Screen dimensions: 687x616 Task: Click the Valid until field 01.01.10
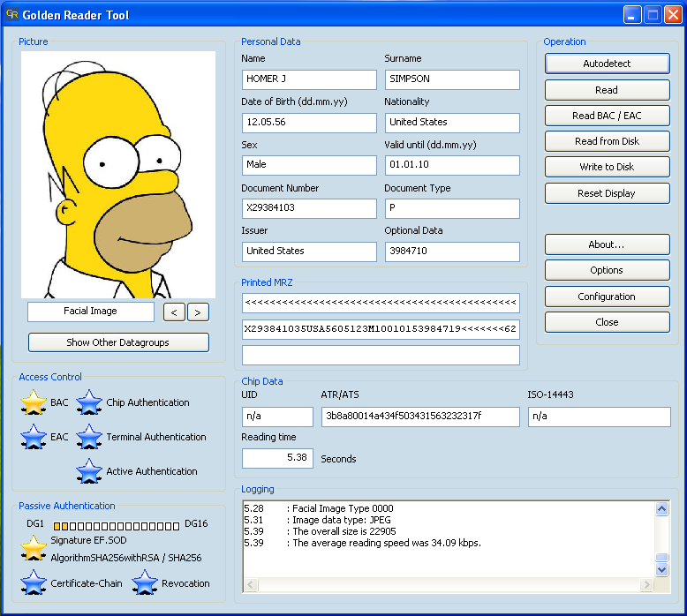(452, 165)
